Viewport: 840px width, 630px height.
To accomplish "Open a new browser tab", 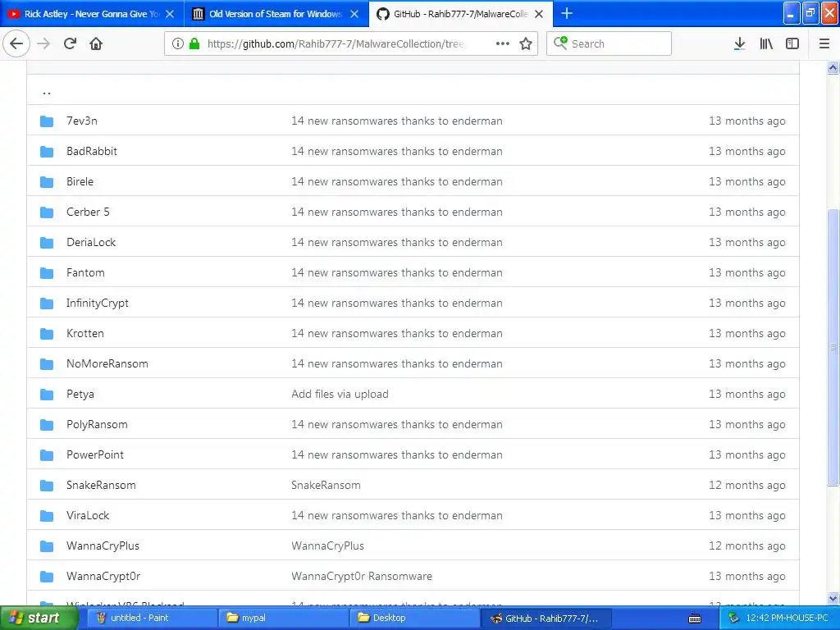I will (567, 13).
